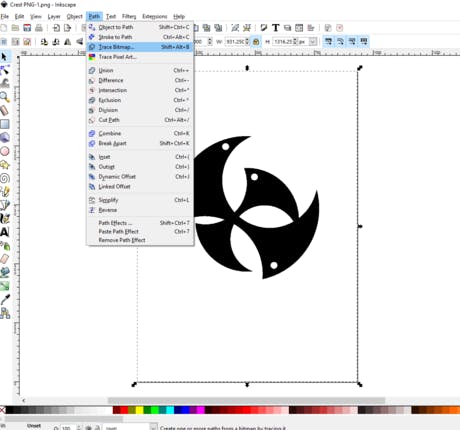Image resolution: width=460 pixels, height=430 pixels.
Task: Select the Text tool in toolbox
Action: [4, 232]
